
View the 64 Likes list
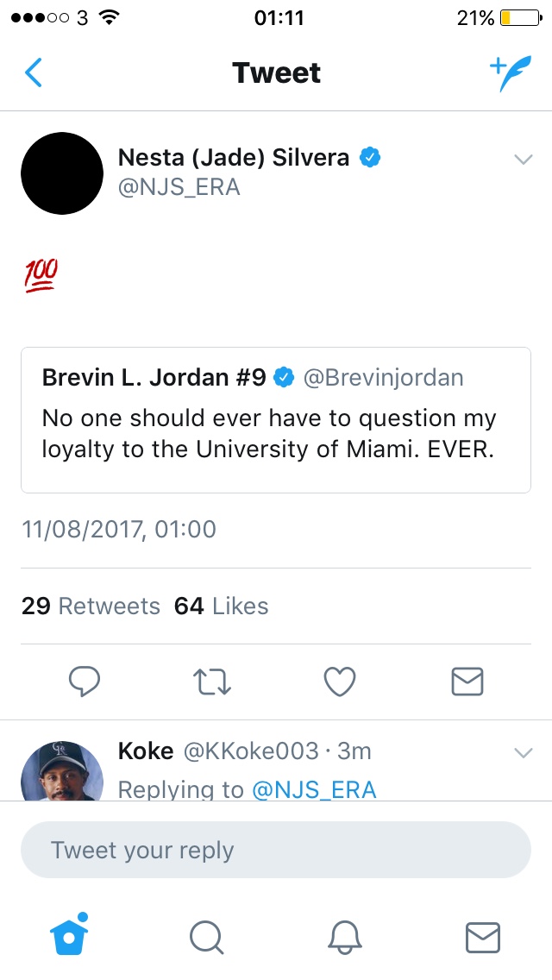[x=222, y=606]
